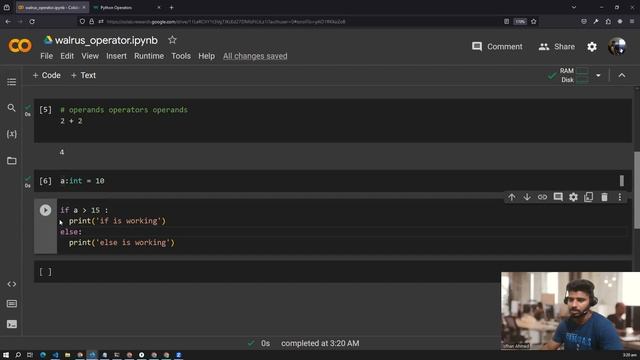Close the Python Operators browser tab
Viewport: 640px width, 360px height.
(159, 7)
